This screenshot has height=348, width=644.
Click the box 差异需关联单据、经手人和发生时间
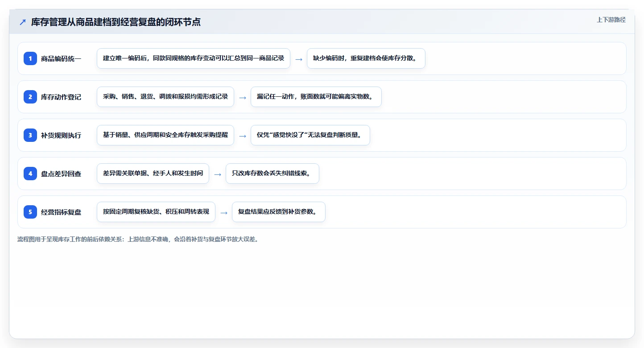click(x=153, y=174)
